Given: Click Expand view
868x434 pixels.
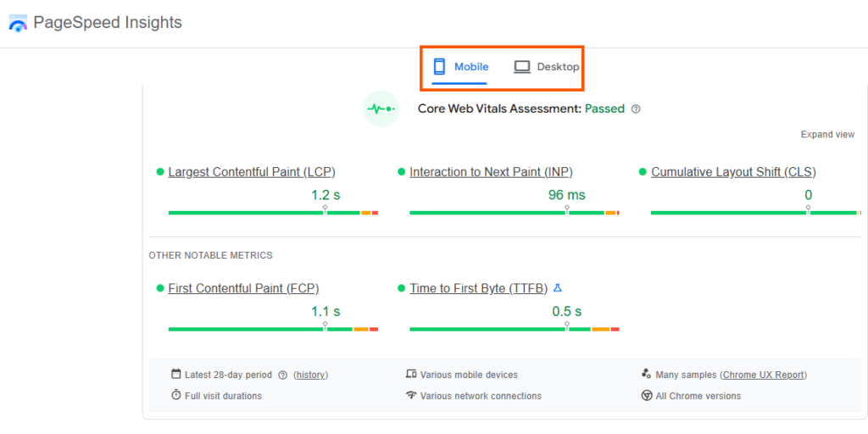Looking at the screenshot, I should click(x=827, y=135).
